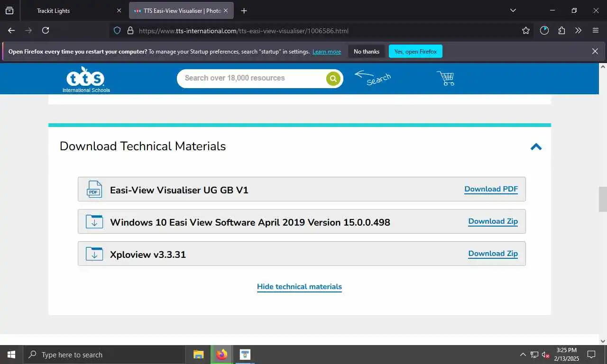
Task: Download Zip for Windows 10 Easi View Software
Action: (493, 221)
